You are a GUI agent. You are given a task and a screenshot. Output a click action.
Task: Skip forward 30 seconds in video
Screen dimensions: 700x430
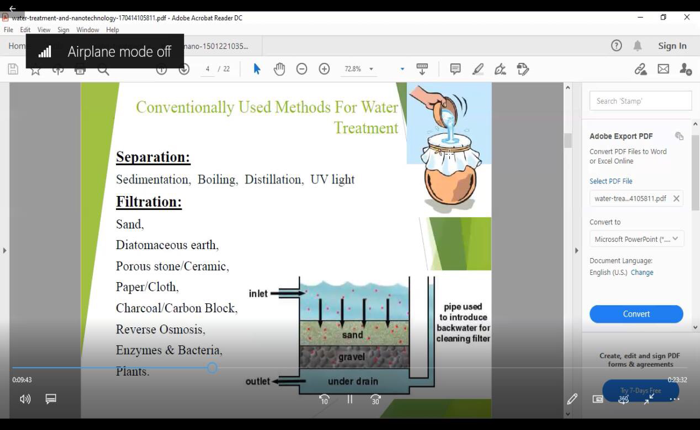point(376,399)
